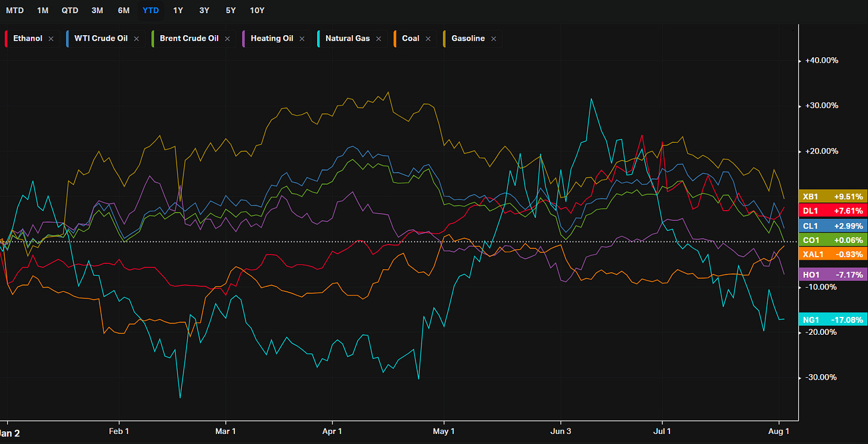Show the 5Y time range
Screen dimensions: 868x444
[x=231, y=11]
